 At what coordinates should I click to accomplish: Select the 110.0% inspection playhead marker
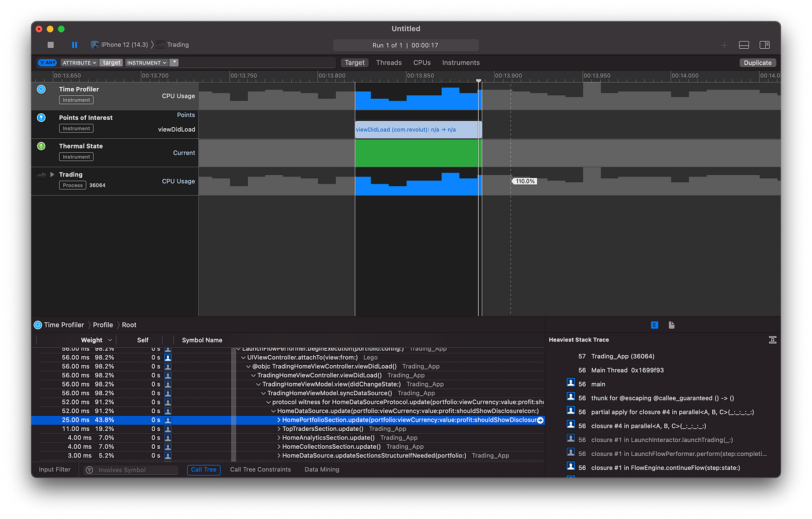524,181
